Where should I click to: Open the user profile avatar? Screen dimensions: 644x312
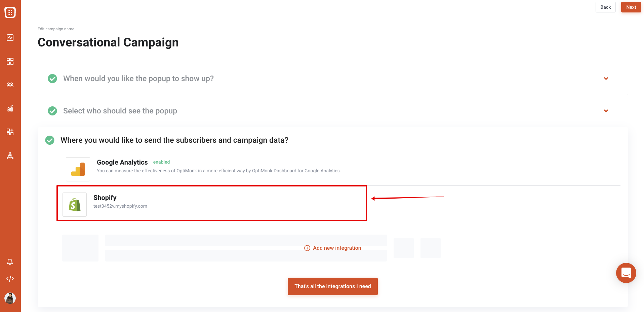(x=10, y=298)
